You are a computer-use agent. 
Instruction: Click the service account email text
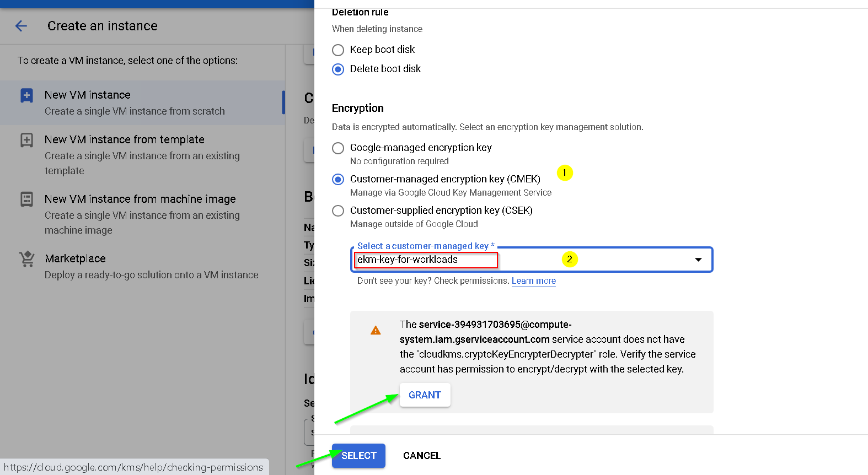(485, 332)
